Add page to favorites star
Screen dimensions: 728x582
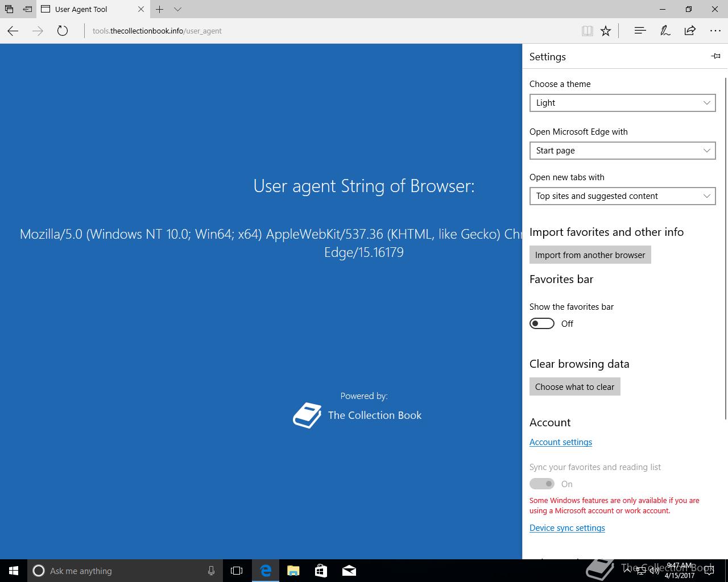(606, 31)
